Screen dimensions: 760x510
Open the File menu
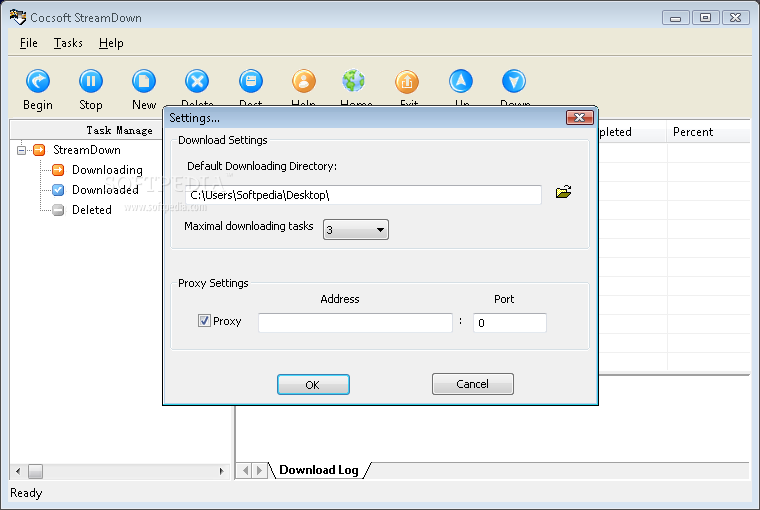tap(29, 43)
